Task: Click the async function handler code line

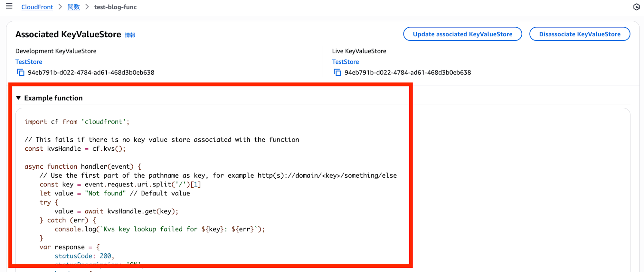Action: pyautogui.click(x=83, y=166)
